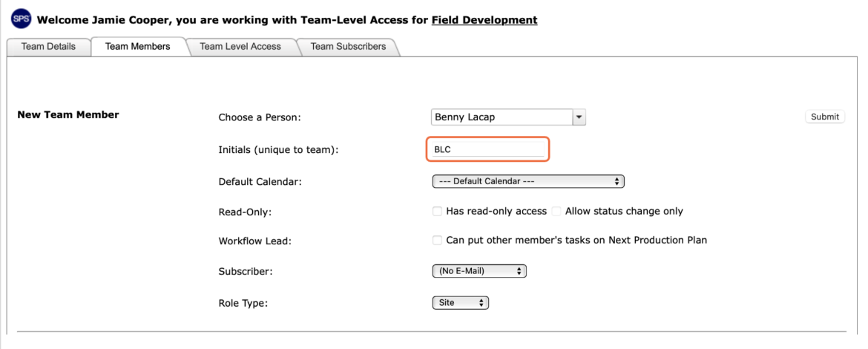Click the Choose a Person label

point(260,117)
